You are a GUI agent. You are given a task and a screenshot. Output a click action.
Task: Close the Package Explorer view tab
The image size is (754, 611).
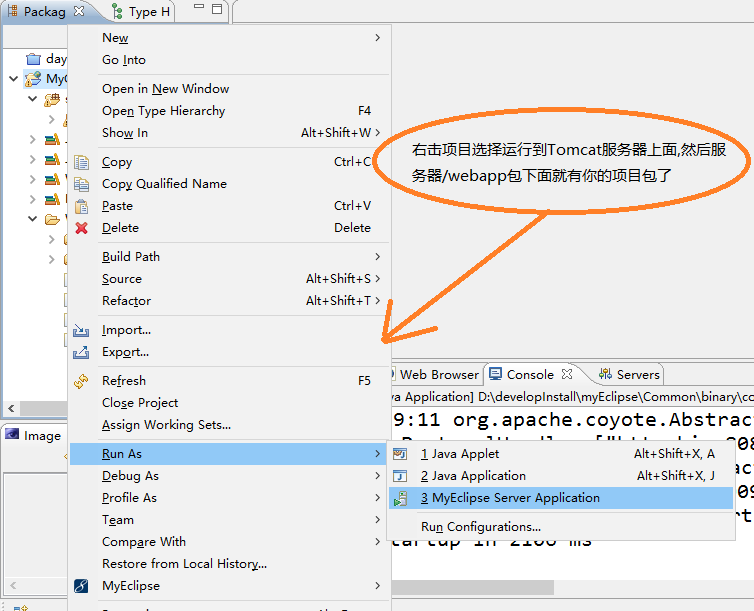click(x=79, y=11)
